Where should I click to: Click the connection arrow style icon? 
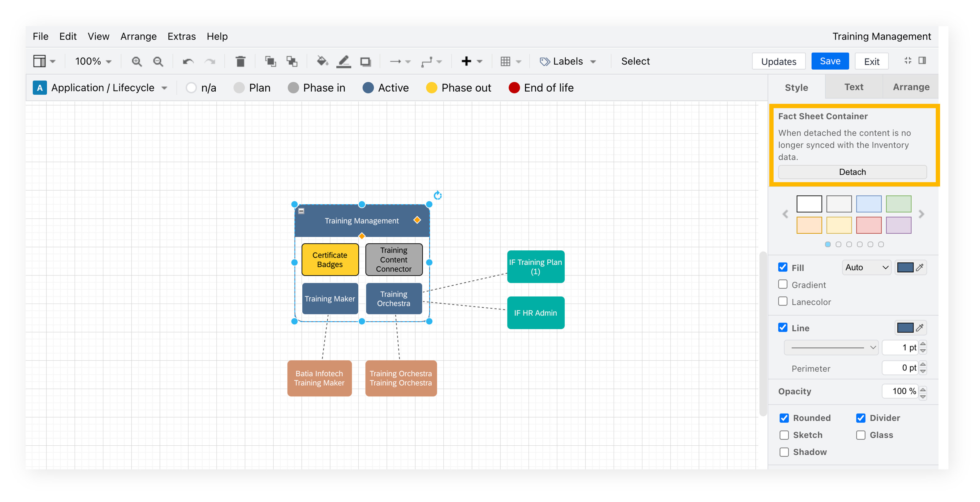pyautogui.click(x=395, y=61)
